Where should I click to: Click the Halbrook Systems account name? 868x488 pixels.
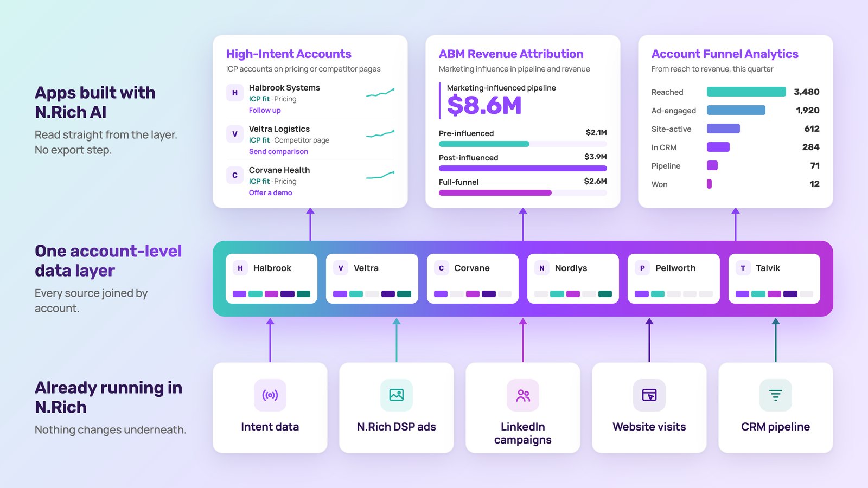(x=284, y=88)
